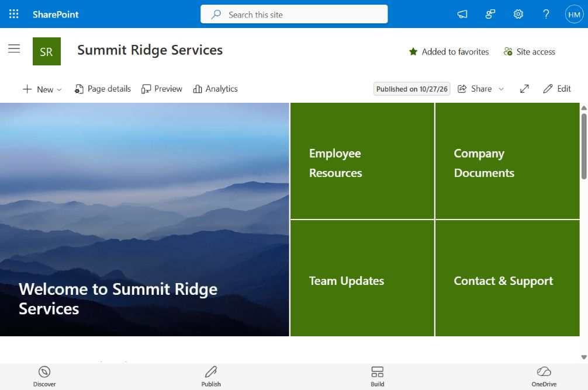Click the vertical scrollbar thumb
This screenshot has height=390, width=588.
pyautogui.click(x=584, y=146)
